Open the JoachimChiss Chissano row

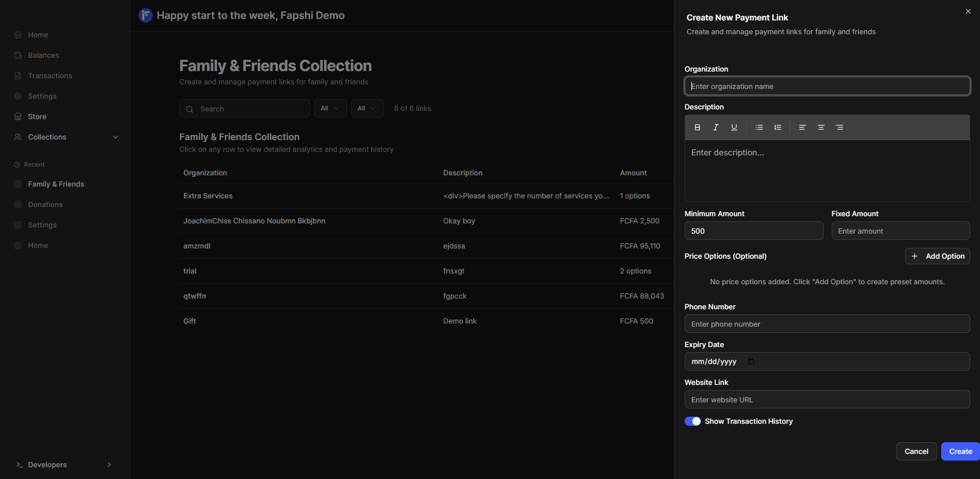(x=426, y=221)
